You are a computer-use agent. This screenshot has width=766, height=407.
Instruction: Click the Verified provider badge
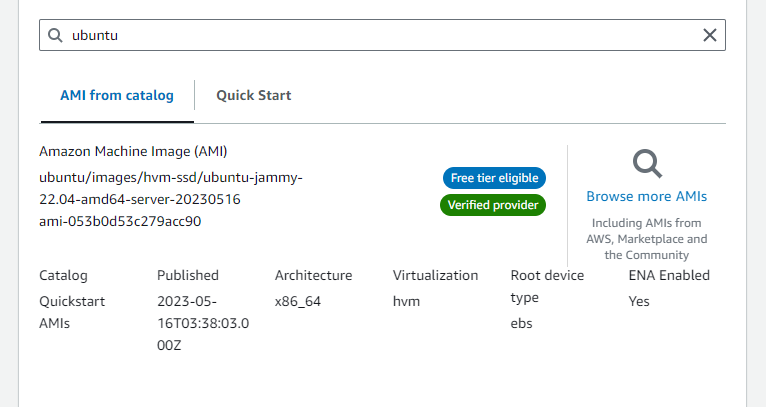493,205
